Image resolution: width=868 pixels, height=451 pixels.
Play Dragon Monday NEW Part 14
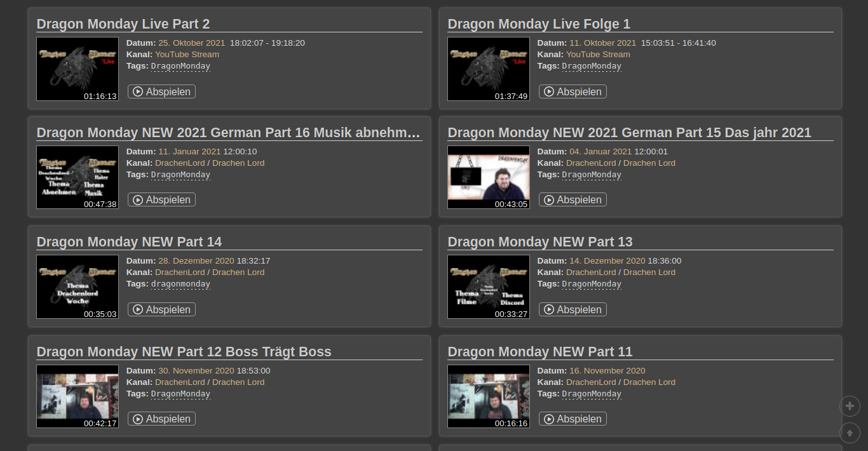pyautogui.click(x=161, y=309)
